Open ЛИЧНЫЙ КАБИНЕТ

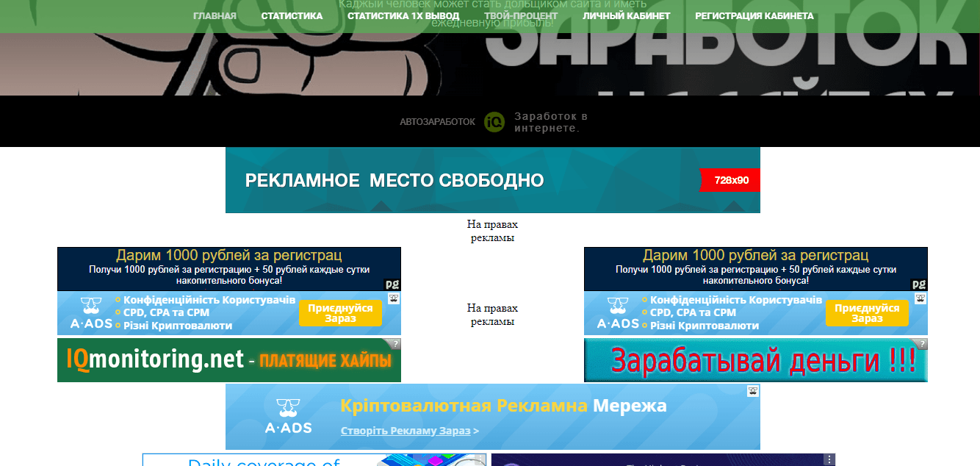pos(626,16)
